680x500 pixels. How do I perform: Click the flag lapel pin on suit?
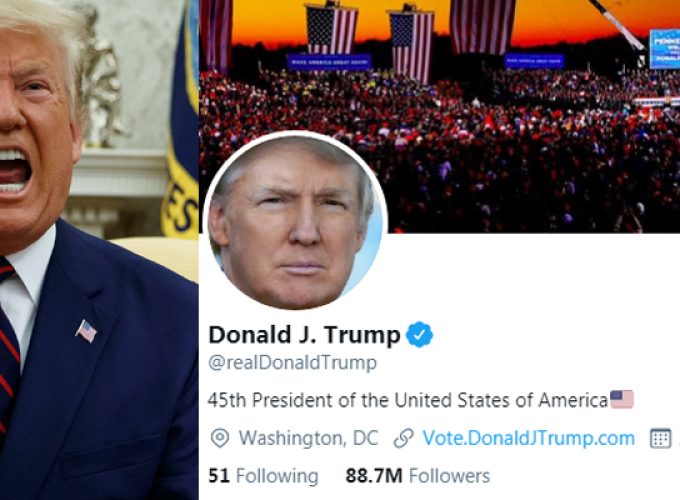[86, 331]
